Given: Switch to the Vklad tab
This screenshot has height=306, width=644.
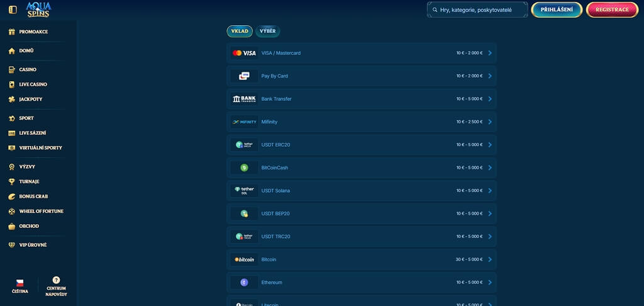Looking at the screenshot, I should pyautogui.click(x=240, y=31).
